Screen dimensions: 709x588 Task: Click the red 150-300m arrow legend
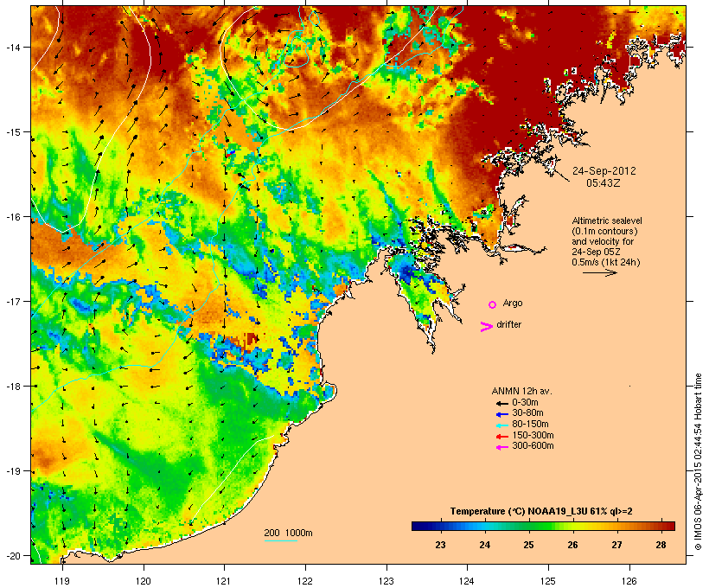502,437
